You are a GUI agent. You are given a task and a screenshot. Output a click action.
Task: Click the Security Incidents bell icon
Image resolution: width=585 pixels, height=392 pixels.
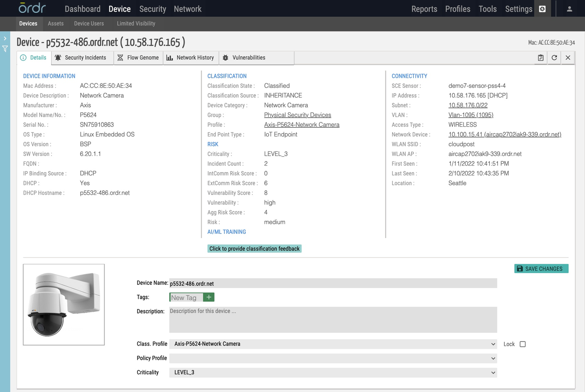58,58
